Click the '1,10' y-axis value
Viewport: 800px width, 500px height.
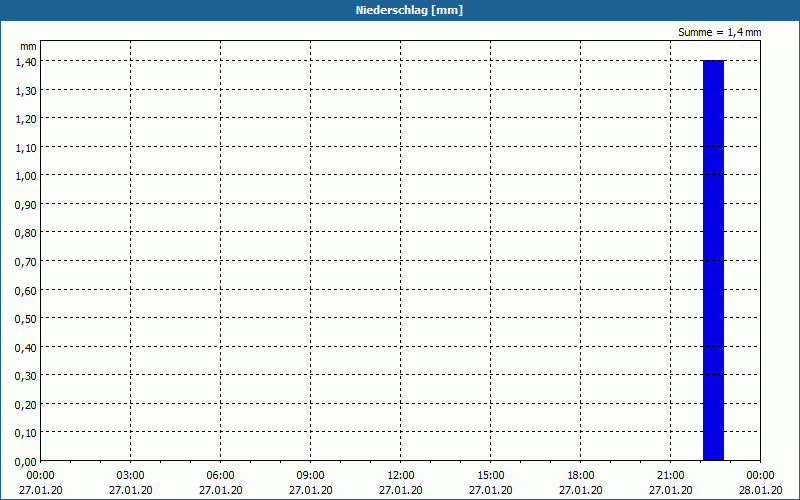coord(26,147)
